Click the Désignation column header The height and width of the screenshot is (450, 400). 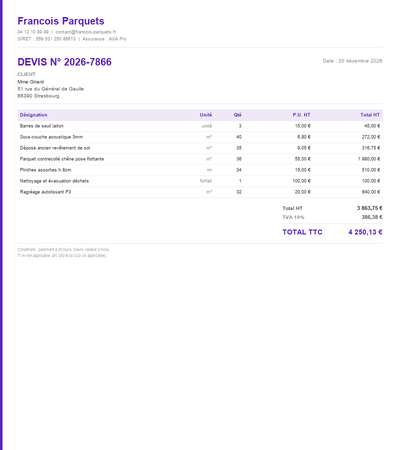[33, 115]
